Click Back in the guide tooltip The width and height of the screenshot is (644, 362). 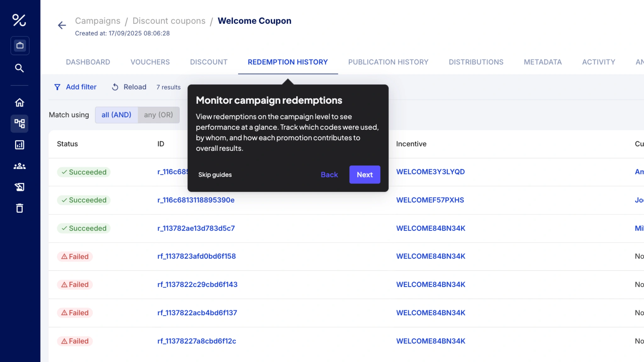(329, 175)
